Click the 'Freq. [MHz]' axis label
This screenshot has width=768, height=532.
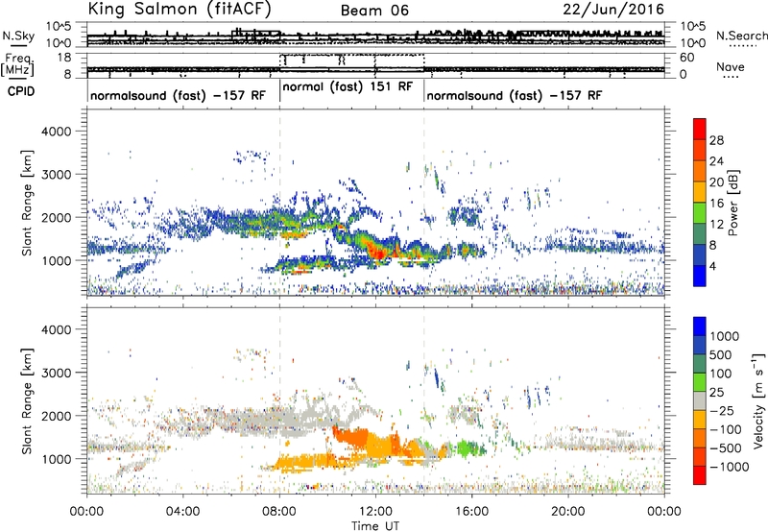(17, 64)
